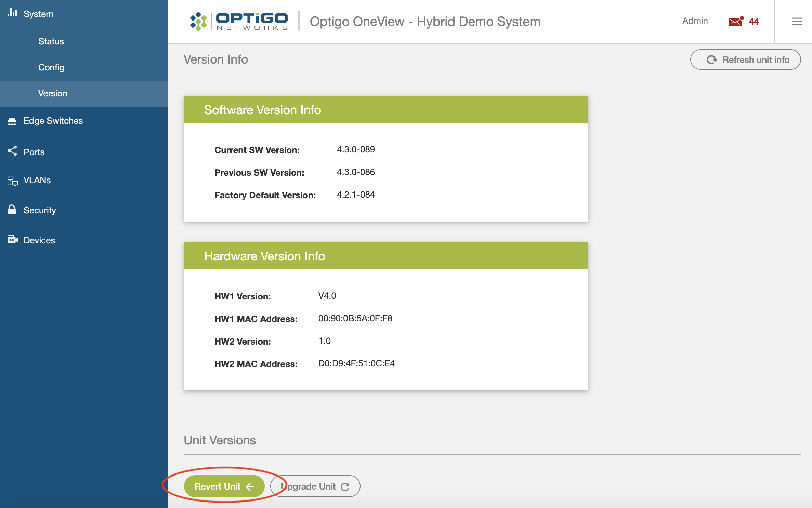Expand the System navigation group
The width and height of the screenshot is (812, 508).
point(38,14)
